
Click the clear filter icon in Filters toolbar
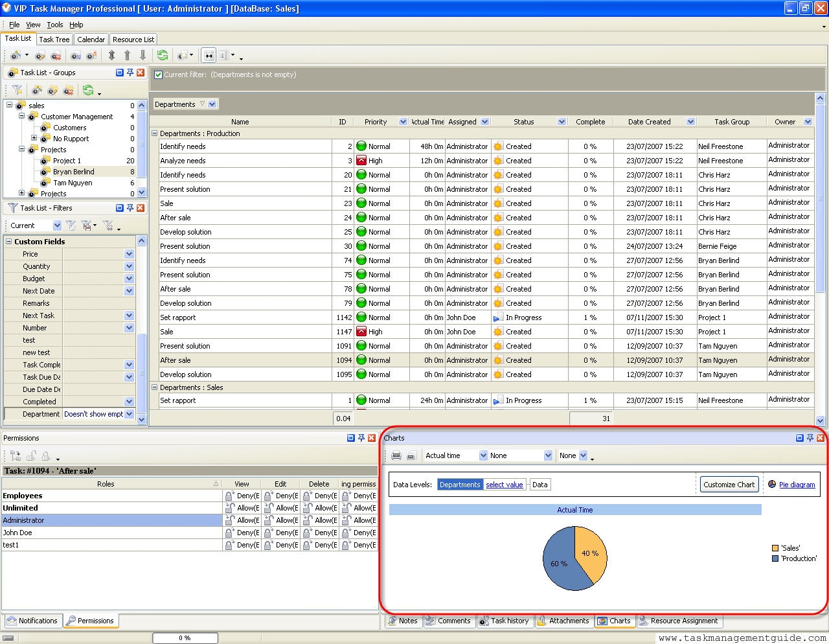pos(108,225)
